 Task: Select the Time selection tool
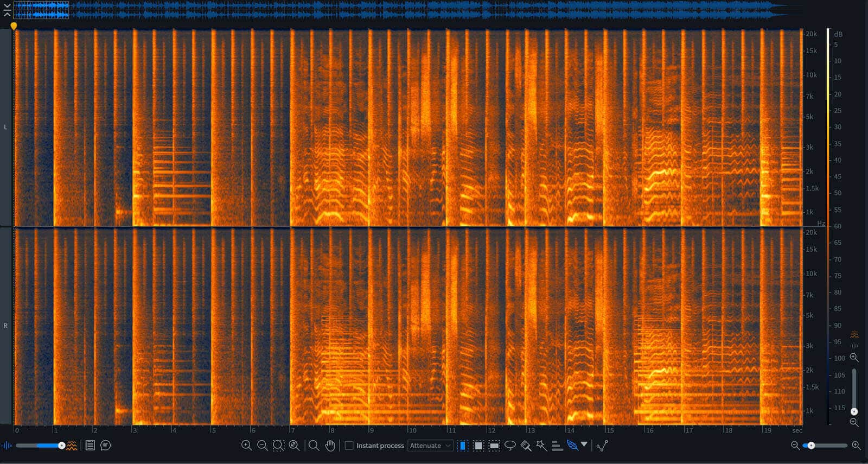tap(462, 446)
